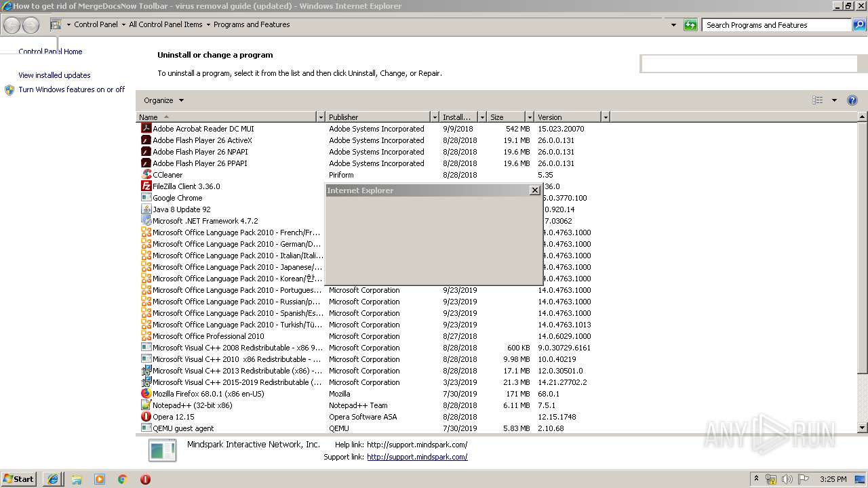Select the Adobe Flash Player 26 PPAPI icon

146,163
